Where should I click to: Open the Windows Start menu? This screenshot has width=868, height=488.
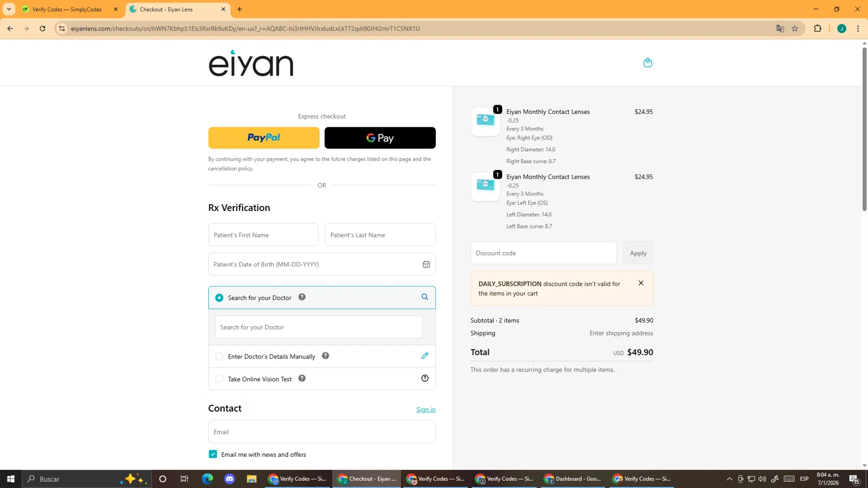pyautogui.click(x=10, y=479)
